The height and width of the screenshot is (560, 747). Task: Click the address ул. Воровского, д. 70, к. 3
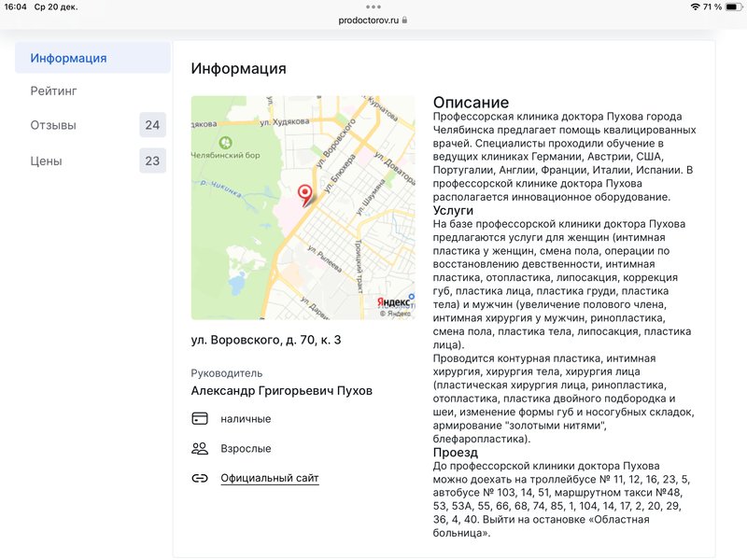tap(266, 340)
